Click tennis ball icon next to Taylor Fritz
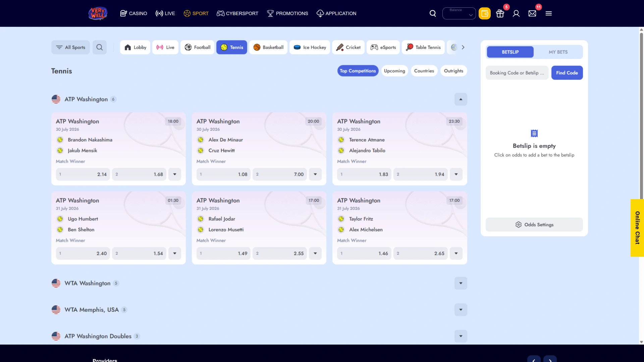Screen dimensions: 644x362 tap(341, 219)
